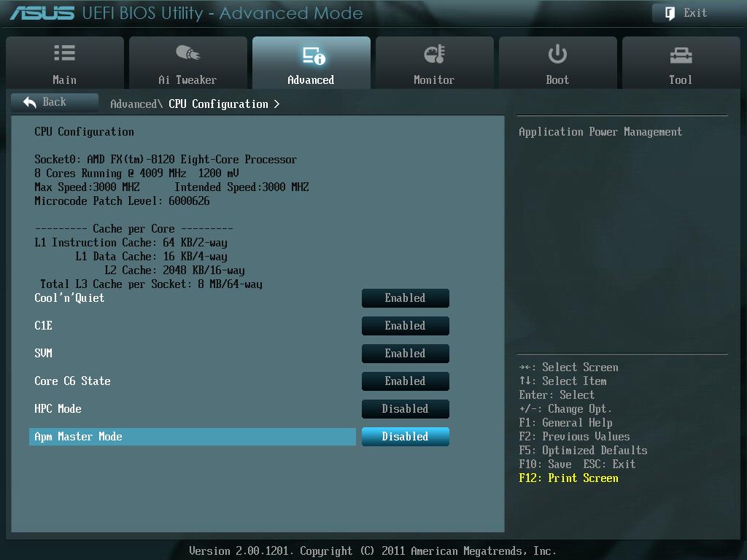Click the F1: General Help hint
This screenshot has height=560, width=747.
coord(565,422)
